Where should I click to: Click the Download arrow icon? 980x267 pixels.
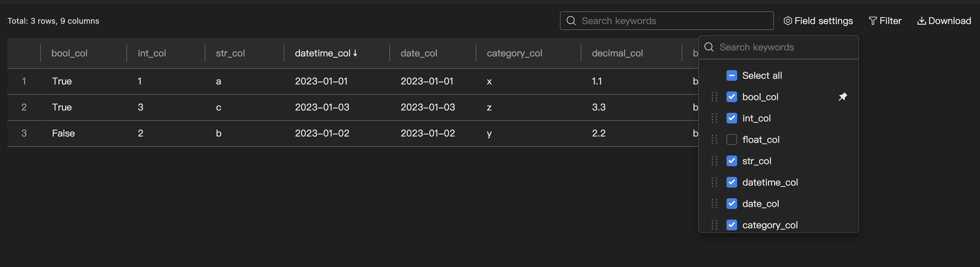pos(921,21)
